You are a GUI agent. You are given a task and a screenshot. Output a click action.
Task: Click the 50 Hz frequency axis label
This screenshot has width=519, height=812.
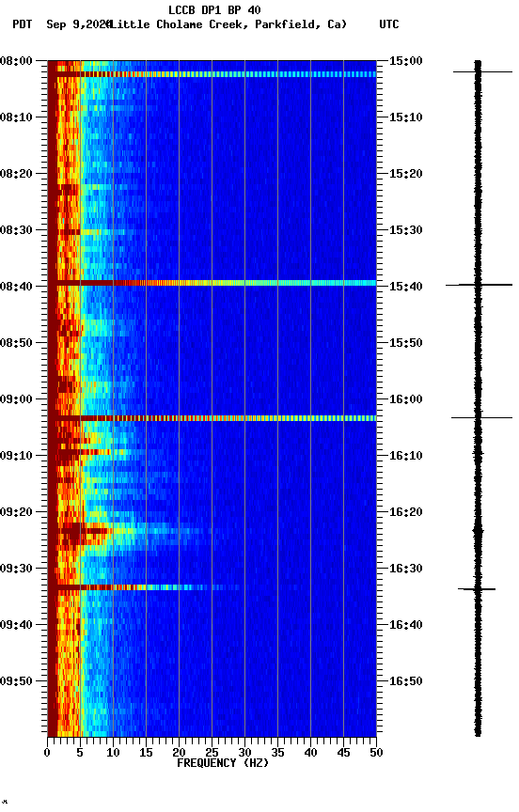(x=377, y=753)
